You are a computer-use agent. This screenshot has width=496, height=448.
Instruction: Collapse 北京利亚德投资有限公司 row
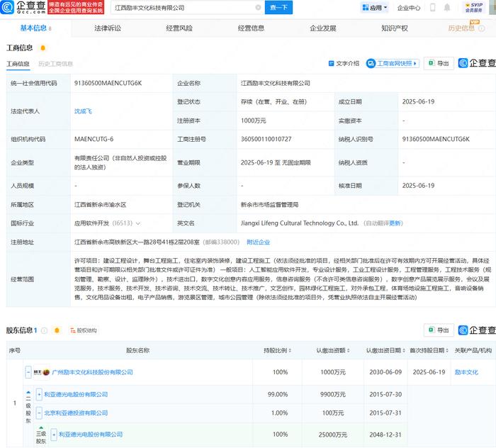coord(39,413)
